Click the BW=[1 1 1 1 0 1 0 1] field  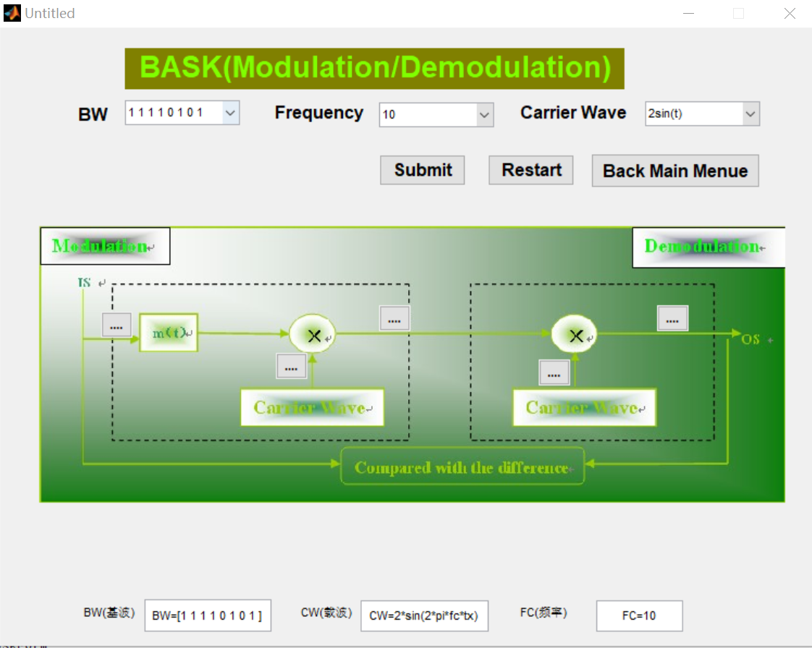tap(208, 615)
